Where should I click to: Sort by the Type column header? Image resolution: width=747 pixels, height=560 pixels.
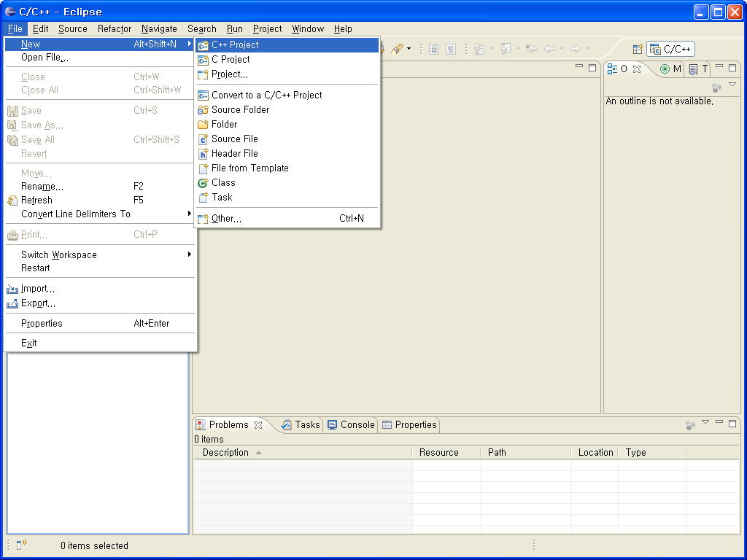coord(652,452)
